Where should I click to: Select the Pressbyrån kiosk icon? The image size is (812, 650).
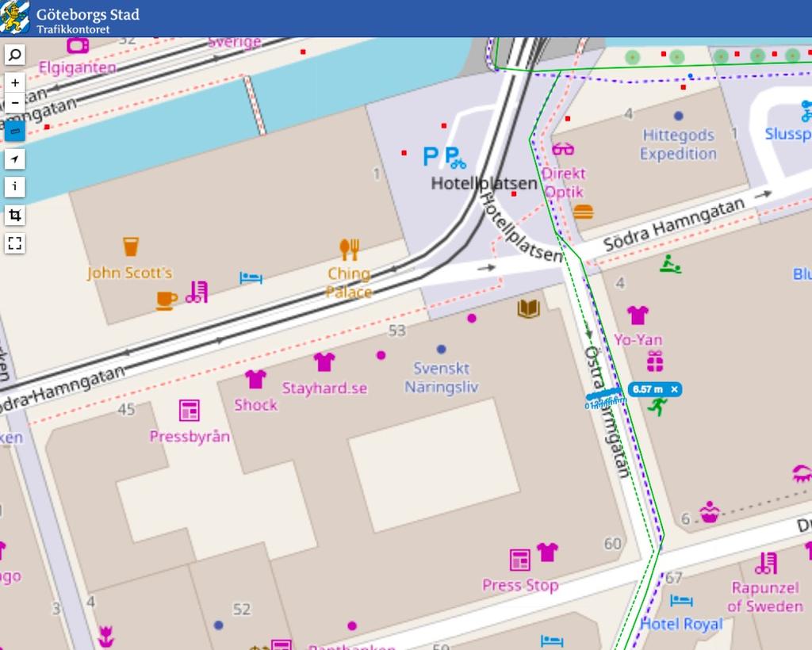(189, 411)
